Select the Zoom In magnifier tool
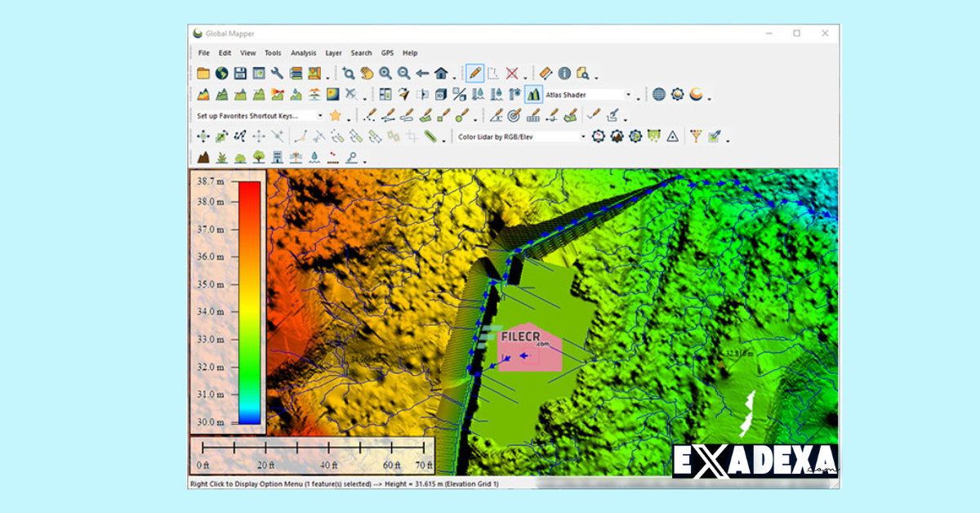Screen dimensions: 980x513 coord(385,73)
